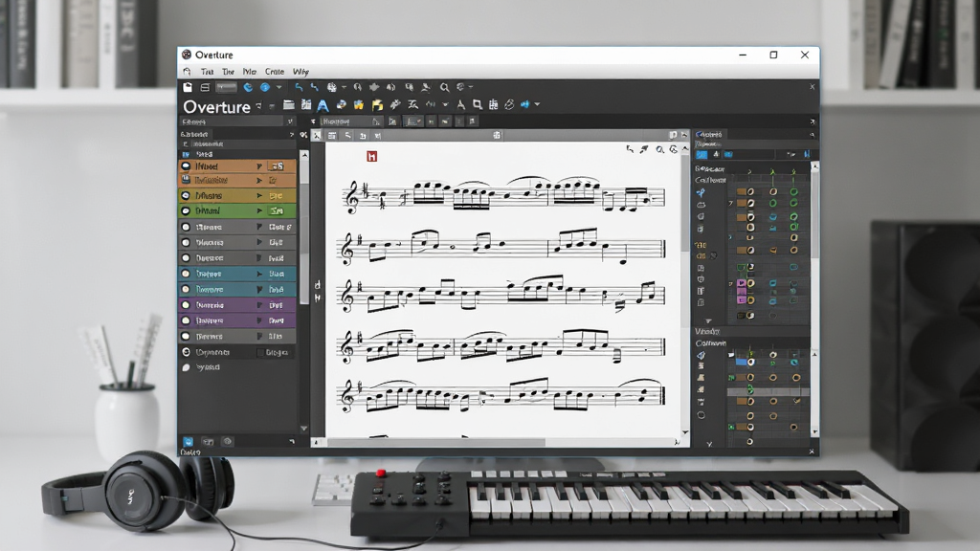Viewport: 980px width, 551px height.
Task: Click the list view icon beside new document
Action: [205, 87]
